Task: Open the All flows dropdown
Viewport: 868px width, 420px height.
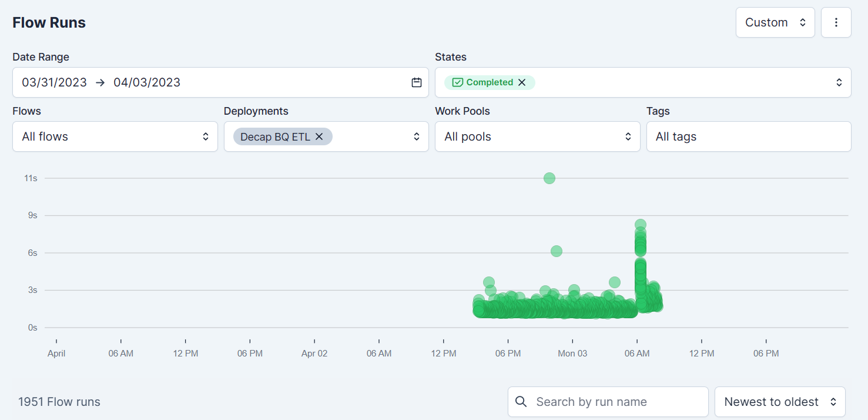Action: pyautogui.click(x=115, y=136)
